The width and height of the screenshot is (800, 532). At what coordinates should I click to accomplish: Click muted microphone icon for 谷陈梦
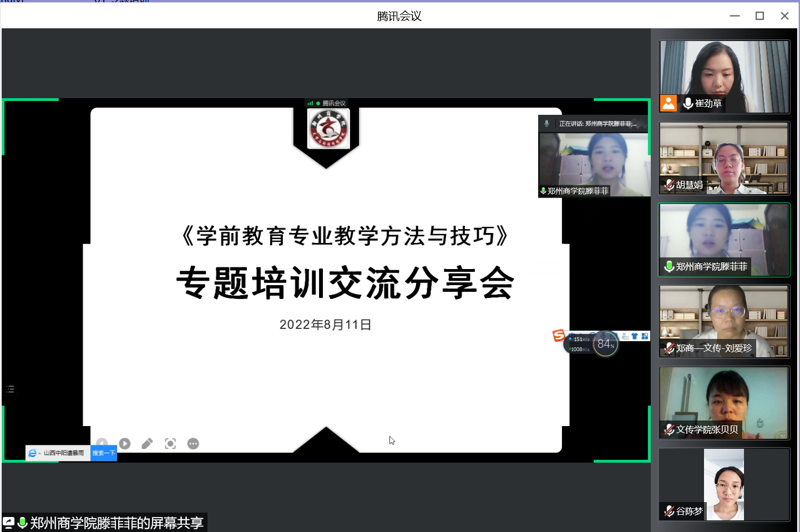(669, 511)
